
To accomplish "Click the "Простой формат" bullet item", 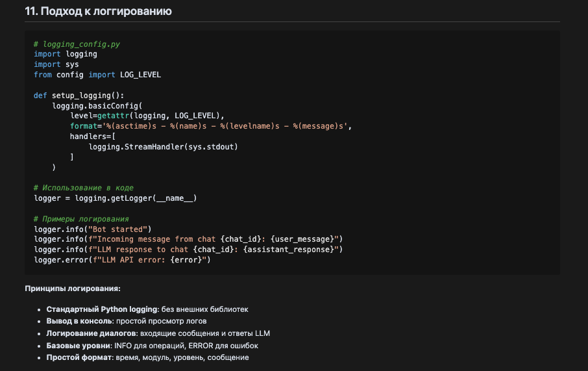I will pos(147,357).
